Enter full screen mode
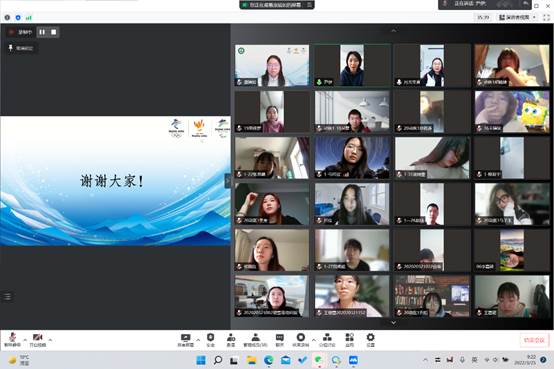Image resolution: width=554 pixels, height=369 pixels. click(x=546, y=17)
